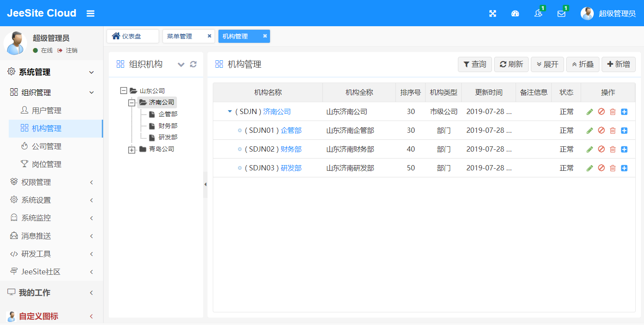Select 研发部 in the tree
This screenshot has width=644, height=325.
[x=168, y=137]
